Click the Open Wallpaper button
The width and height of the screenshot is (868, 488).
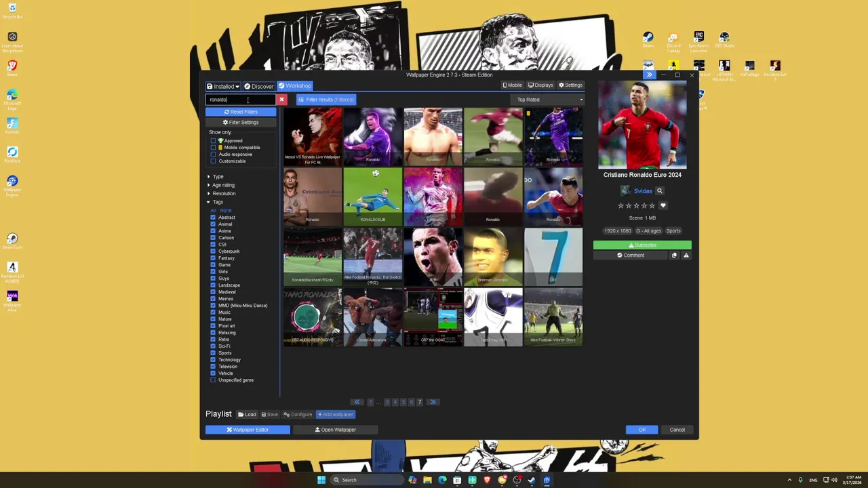tap(335, 430)
